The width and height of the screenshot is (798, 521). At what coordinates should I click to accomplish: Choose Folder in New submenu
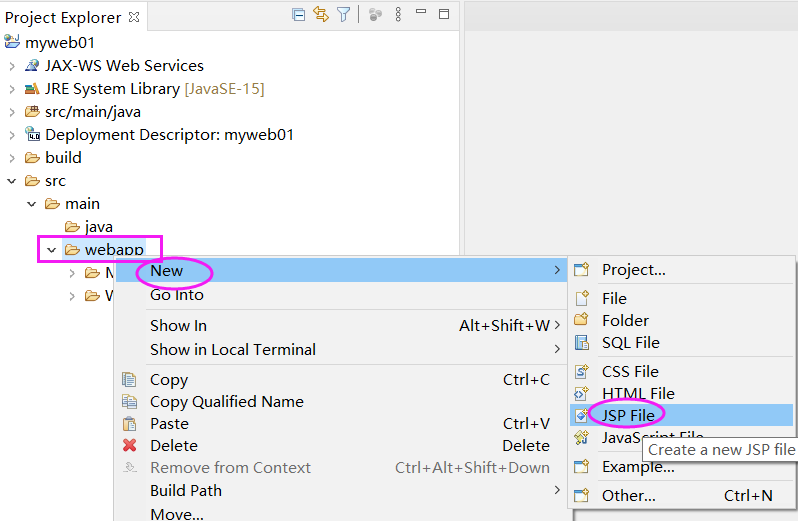[681, 321]
